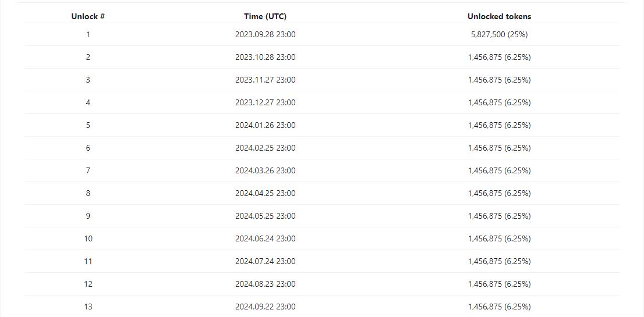
Task: Click unlock number 11 row index
Action: click(88, 261)
